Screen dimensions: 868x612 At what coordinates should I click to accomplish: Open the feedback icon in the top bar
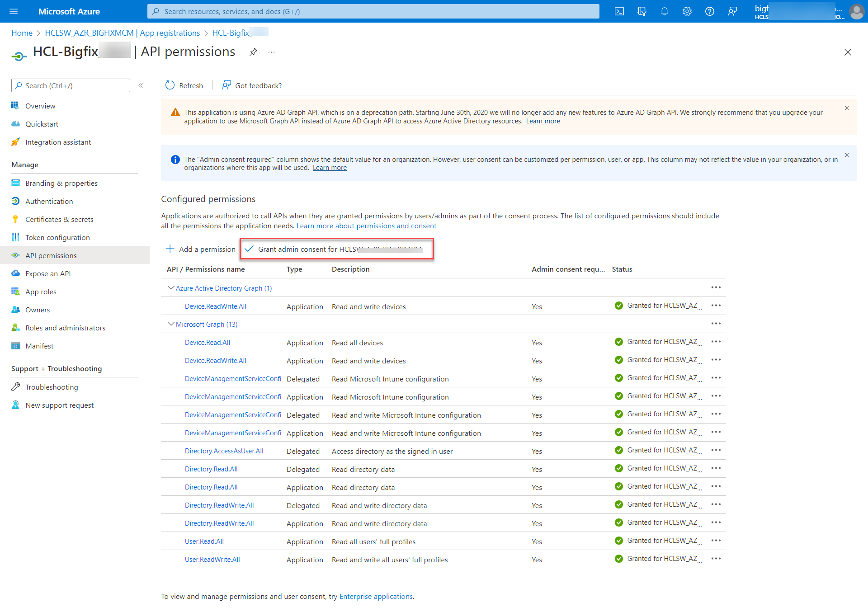732,11
